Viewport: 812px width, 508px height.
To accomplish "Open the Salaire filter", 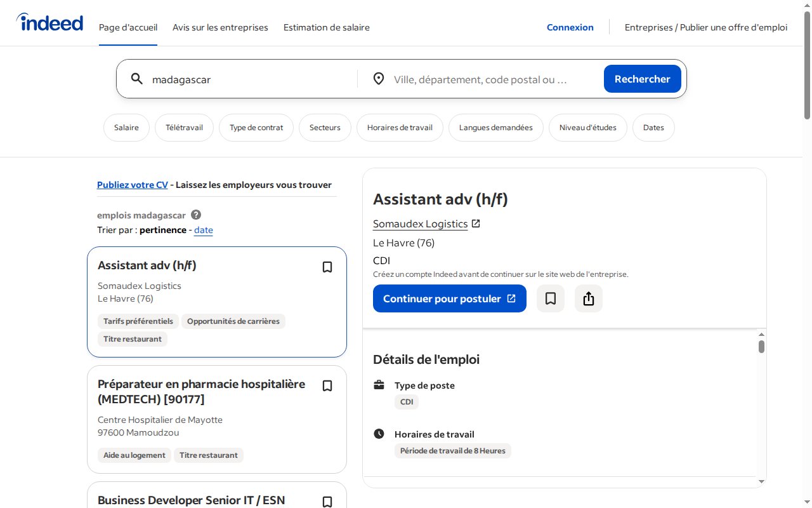I will click(126, 128).
